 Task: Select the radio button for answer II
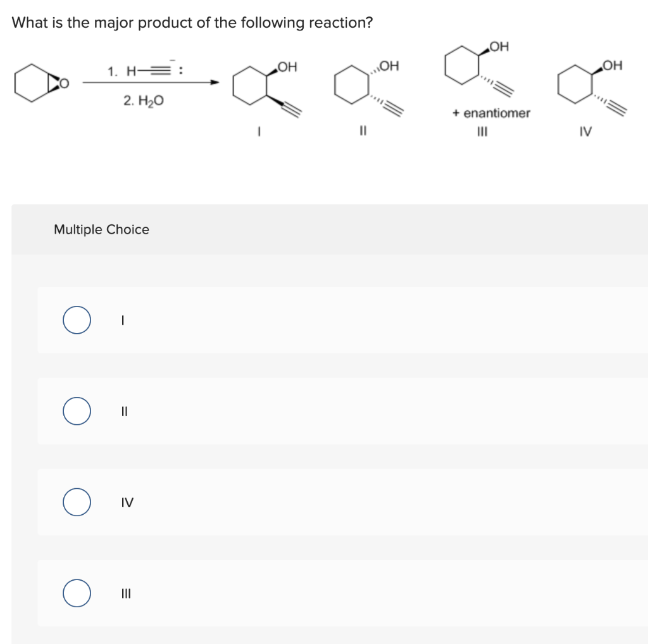(77, 411)
